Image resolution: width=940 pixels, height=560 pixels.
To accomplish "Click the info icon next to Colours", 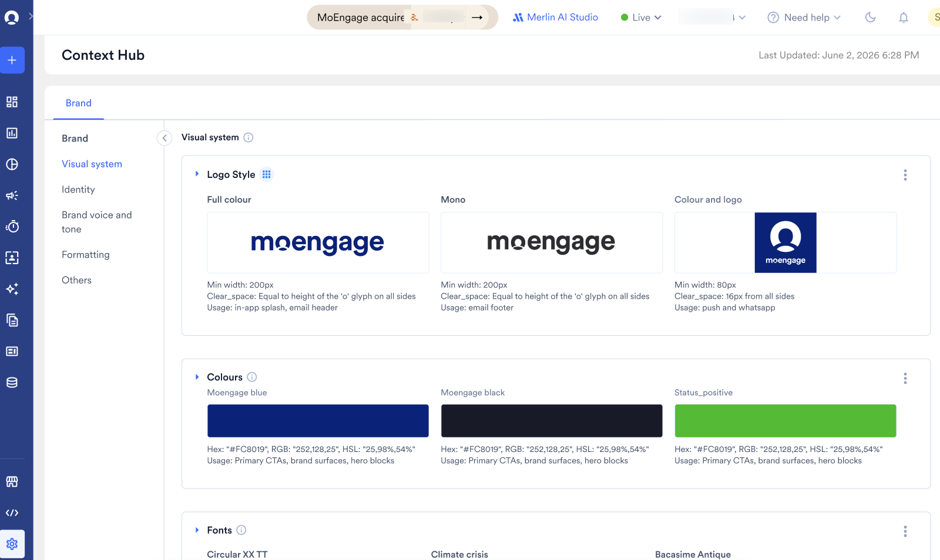I will point(252,377).
